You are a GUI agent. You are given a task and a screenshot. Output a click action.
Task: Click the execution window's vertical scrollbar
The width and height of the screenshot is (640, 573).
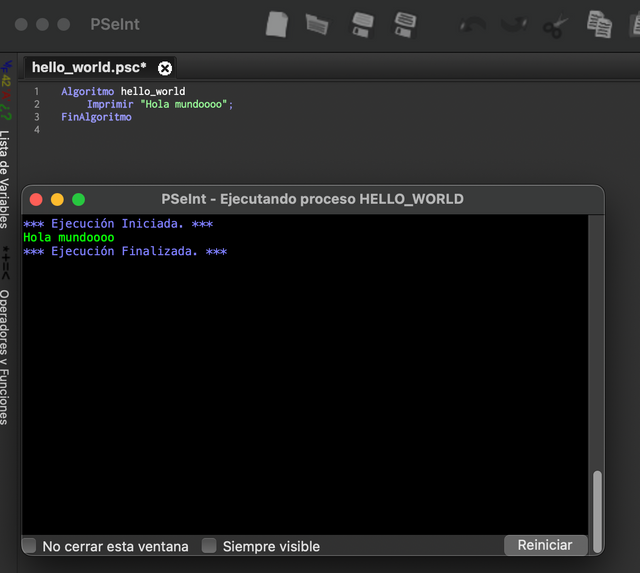point(598,505)
